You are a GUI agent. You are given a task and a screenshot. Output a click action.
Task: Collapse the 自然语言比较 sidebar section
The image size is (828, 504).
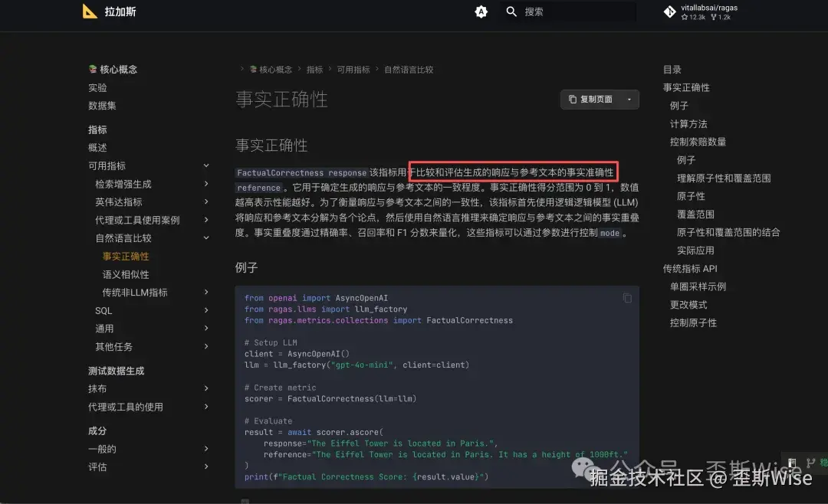click(206, 237)
